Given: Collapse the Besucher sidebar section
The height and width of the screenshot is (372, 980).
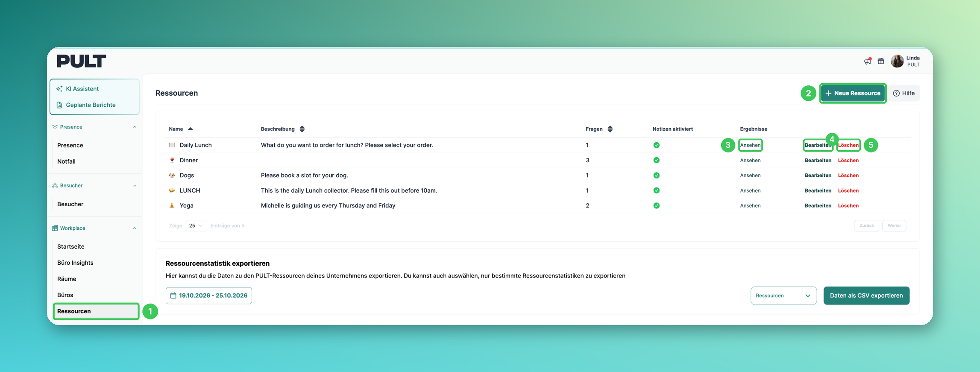Looking at the screenshot, I should click(x=135, y=185).
